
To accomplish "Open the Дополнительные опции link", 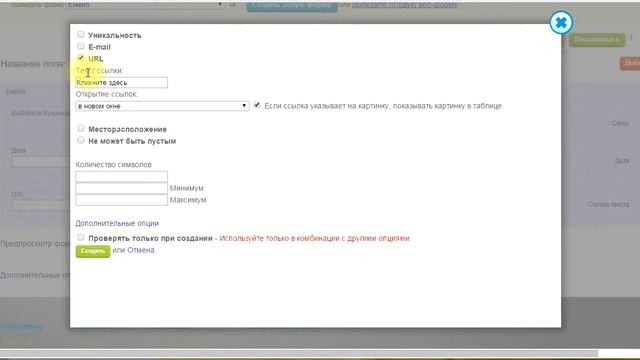I will (117, 223).
